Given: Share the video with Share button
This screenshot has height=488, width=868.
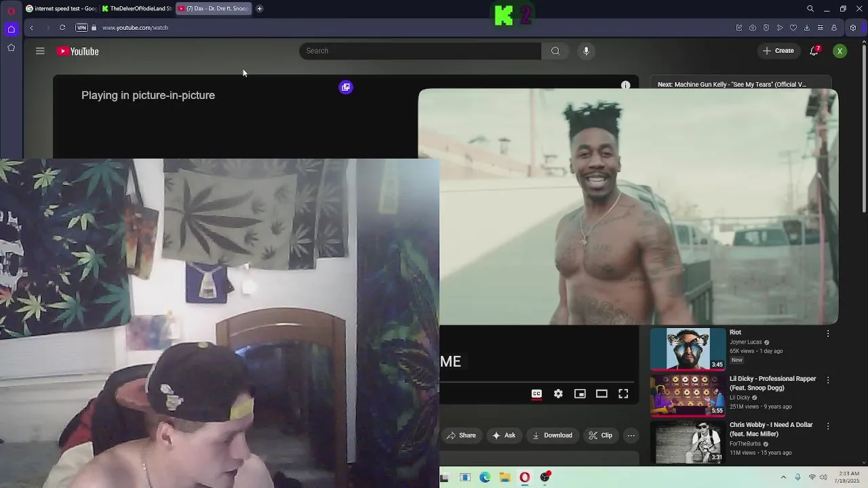Looking at the screenshot, I should (x=460, y=435).
